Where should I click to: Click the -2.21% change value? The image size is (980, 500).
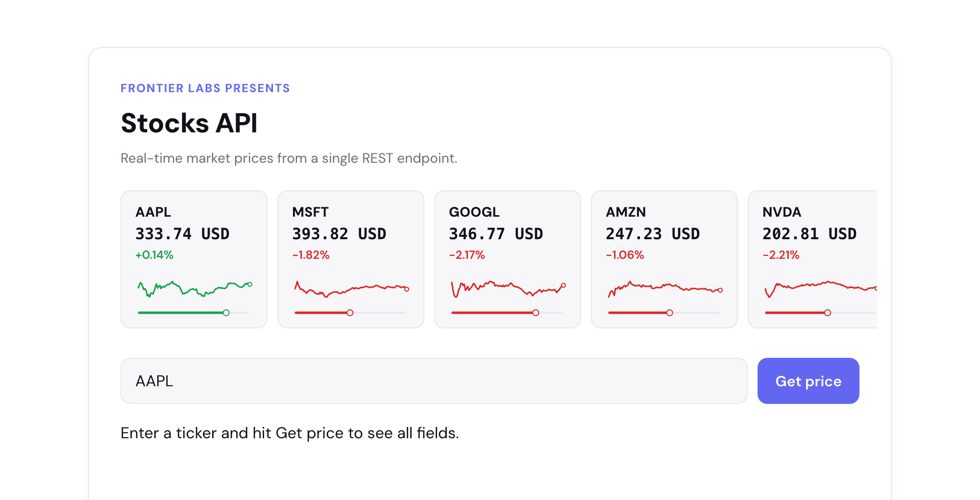781,255
